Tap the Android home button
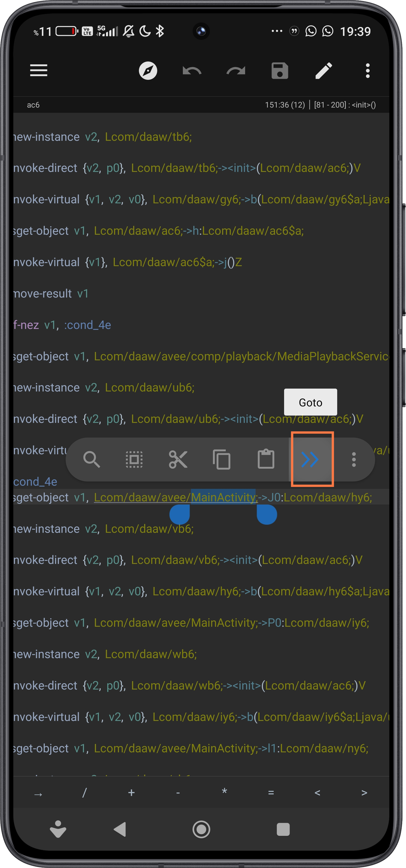The height and width of the screenshot is (868, 406). coord(201,829)
